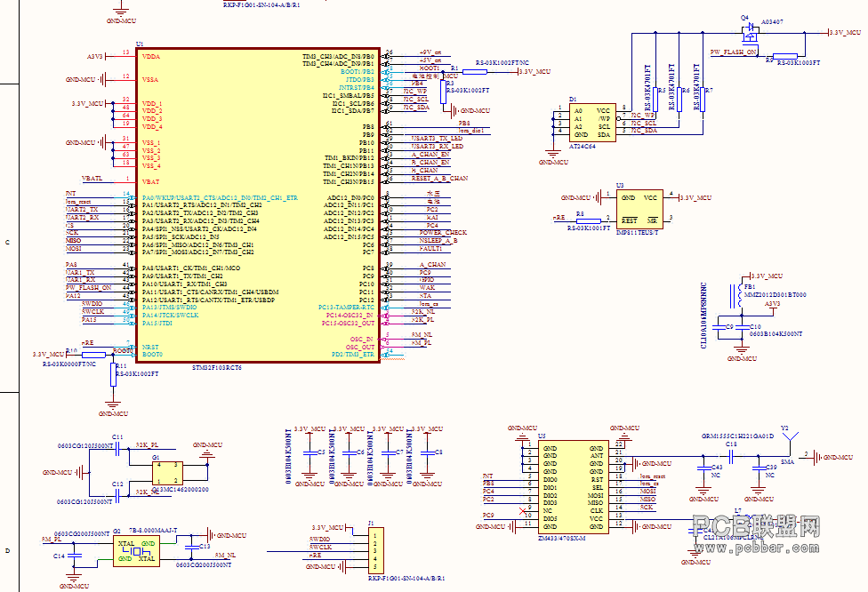Image resolution: width=868 pixels, height=592 pixels.
Task: Select resistor R11 below BOOT0
Action: (x=113, y=374)
